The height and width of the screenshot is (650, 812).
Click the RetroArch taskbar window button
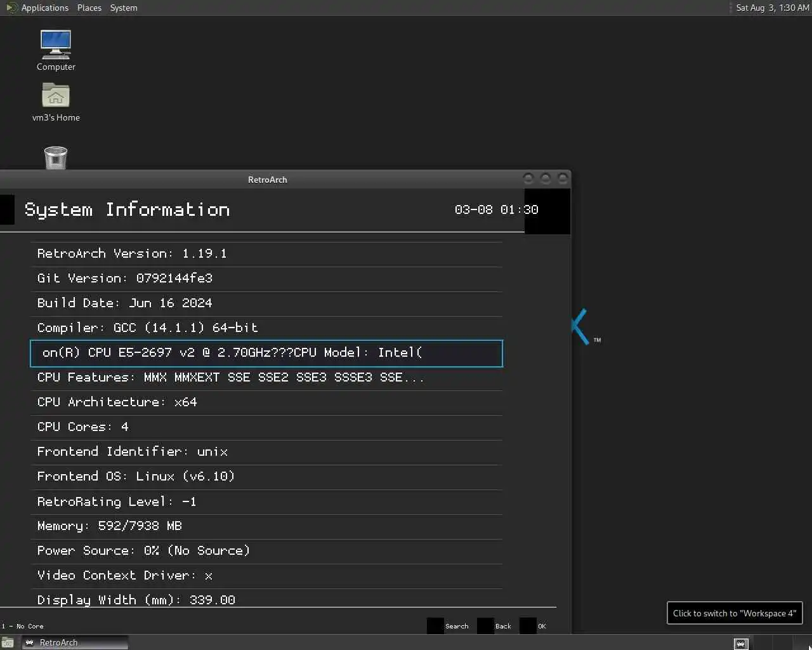click(75, 642)
